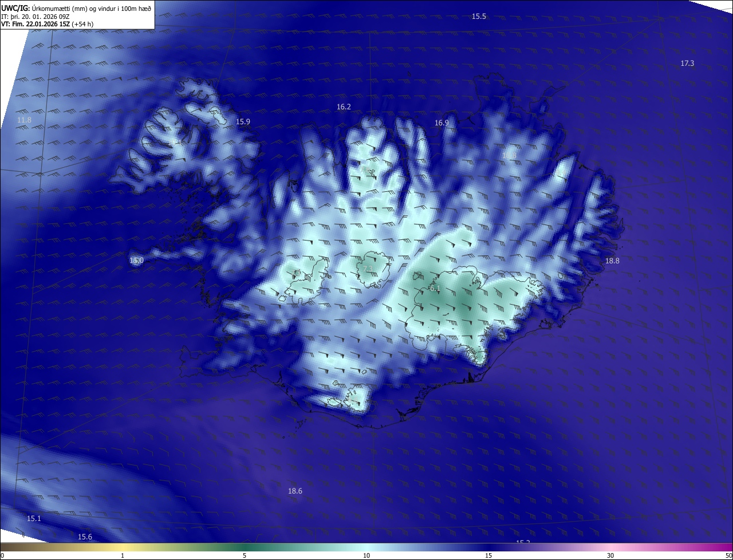Image resolution: width=733 pixels, height=560 pixels.
Task: Click the 18.8 value off the east coast
Action: click(x=612, y=261)
